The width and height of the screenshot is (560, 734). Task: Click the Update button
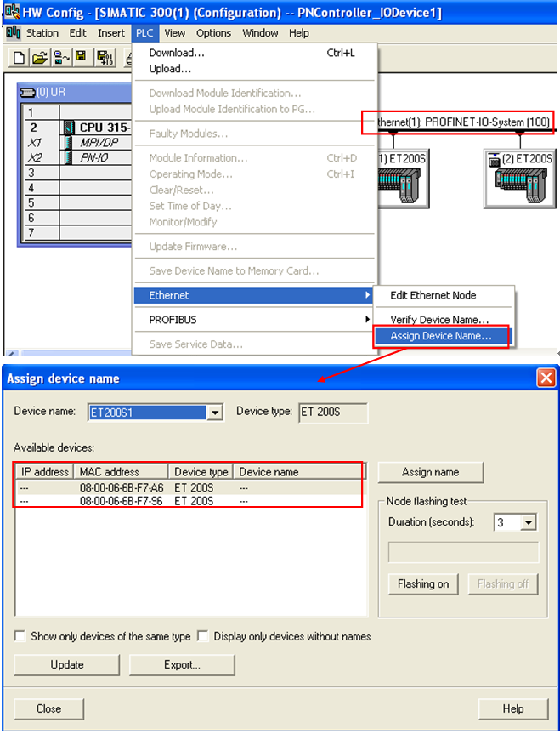(67, 665)
